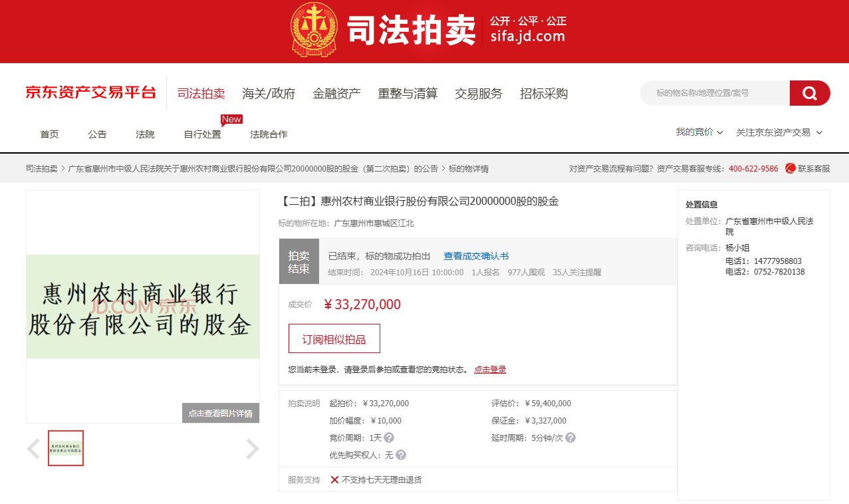Click help icon next to 竞价周期

[x=389, y=438]
